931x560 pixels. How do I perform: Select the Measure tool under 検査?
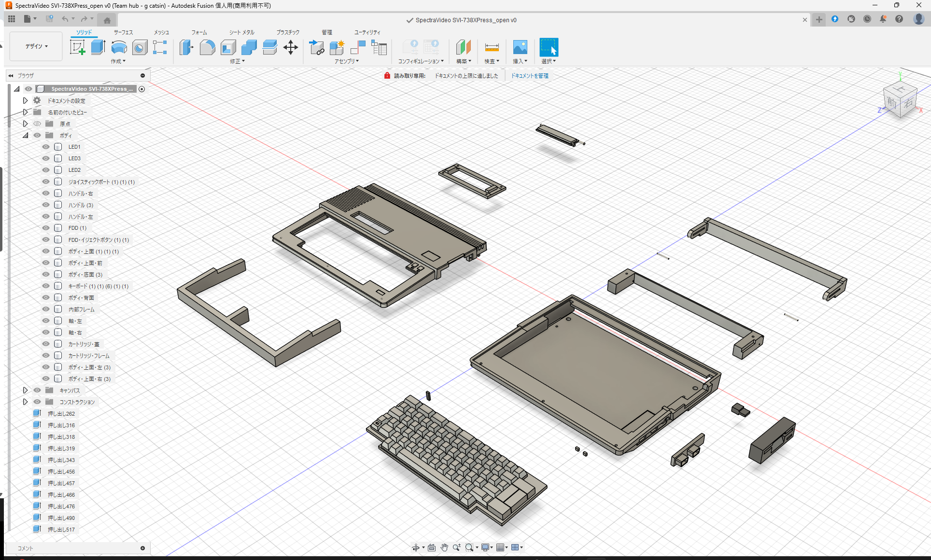(x=492, y=48)
